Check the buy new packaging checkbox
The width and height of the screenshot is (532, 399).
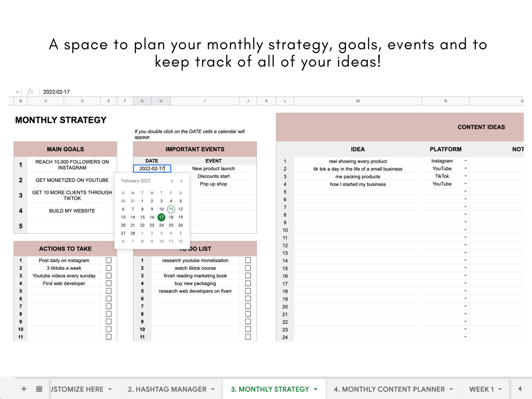coord(248,283)
